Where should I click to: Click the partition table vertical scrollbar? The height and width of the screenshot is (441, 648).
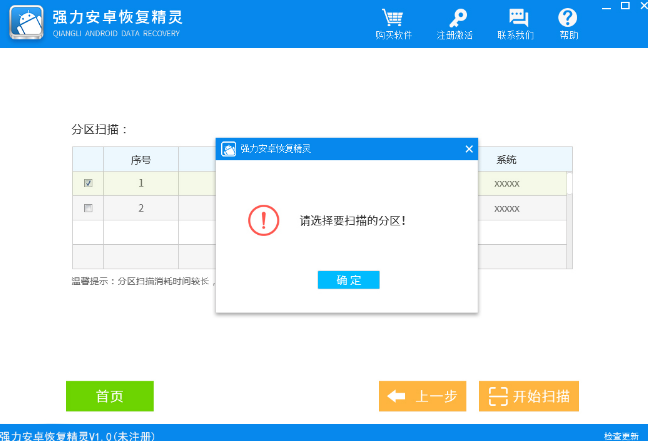pos(569,220)
